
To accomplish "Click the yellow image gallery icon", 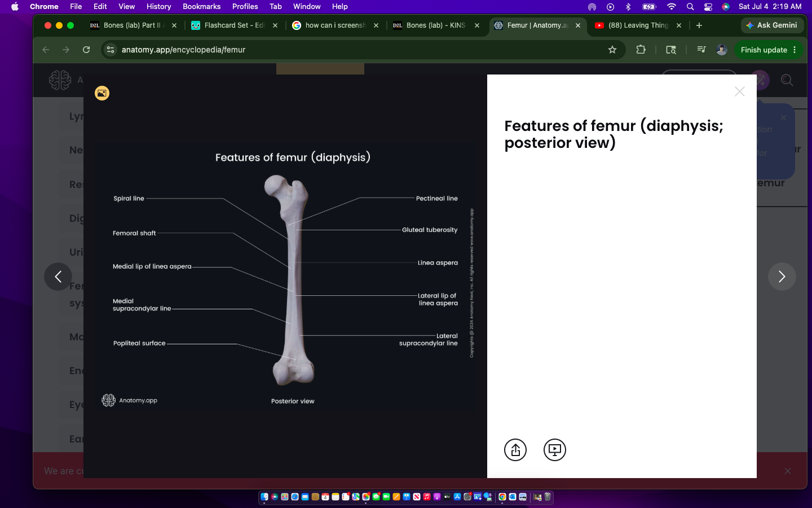I will tap(102, 93).
